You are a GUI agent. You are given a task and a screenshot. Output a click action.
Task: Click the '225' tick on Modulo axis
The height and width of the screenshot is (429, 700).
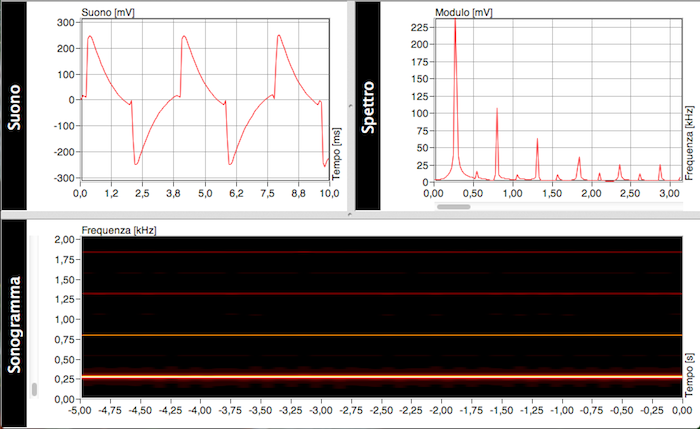point(420,28)
